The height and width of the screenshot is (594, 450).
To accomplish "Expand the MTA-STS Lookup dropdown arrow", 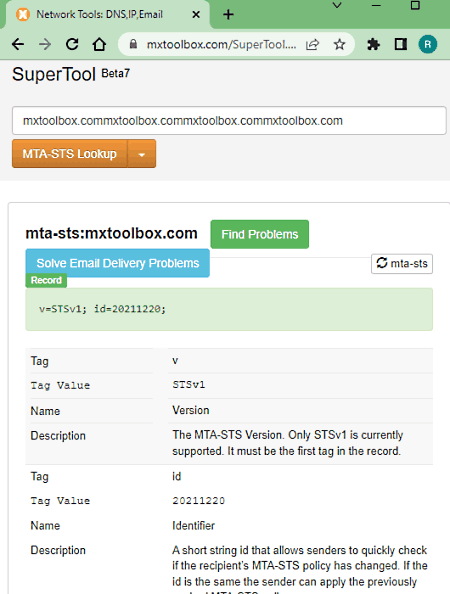I will (x=142, y=154).
